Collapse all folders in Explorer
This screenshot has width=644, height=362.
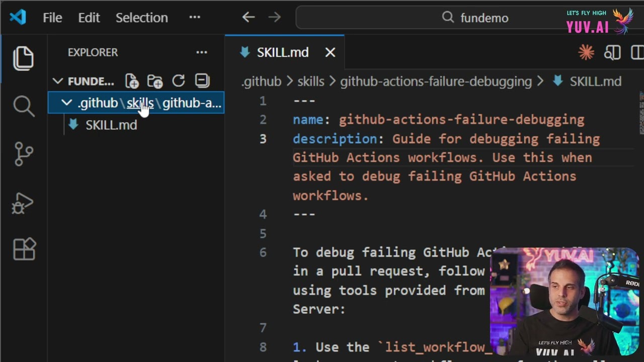coord(202,81)
